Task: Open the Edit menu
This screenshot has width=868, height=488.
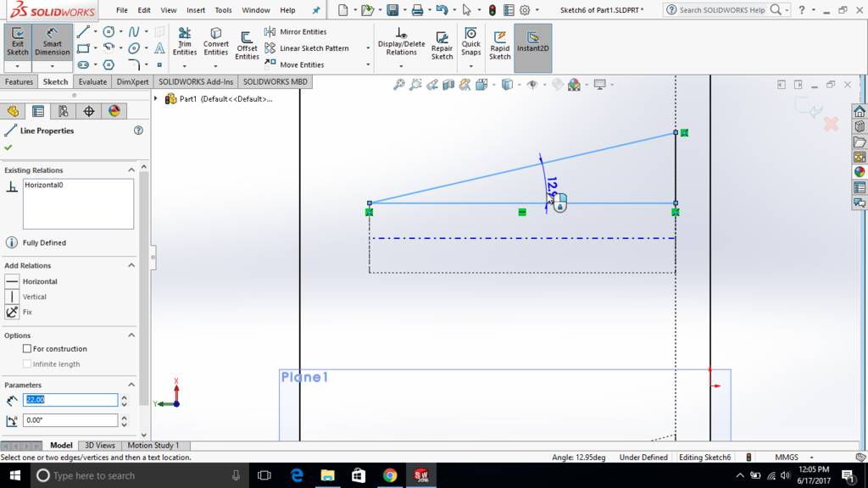Action: (x=144, y=10)
